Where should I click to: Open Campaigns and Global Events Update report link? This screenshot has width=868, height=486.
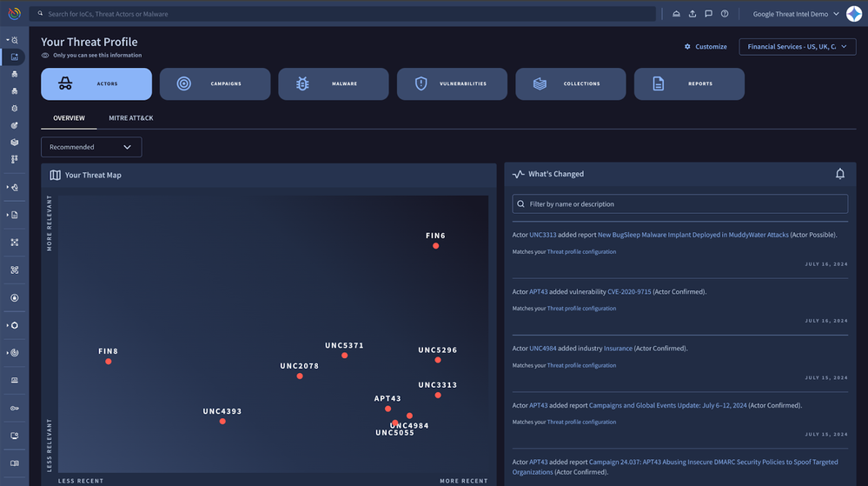pos(667,406)
